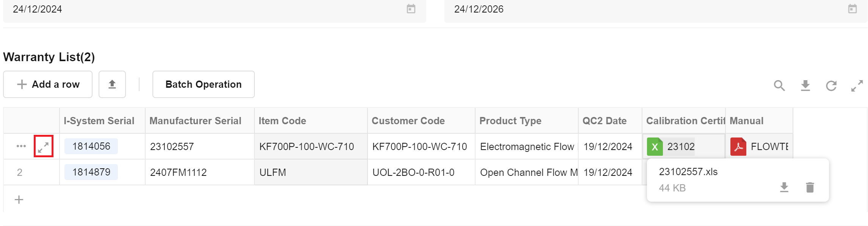
Task: Expand Warranty List table to fullscreen
Action: [857, 86]
